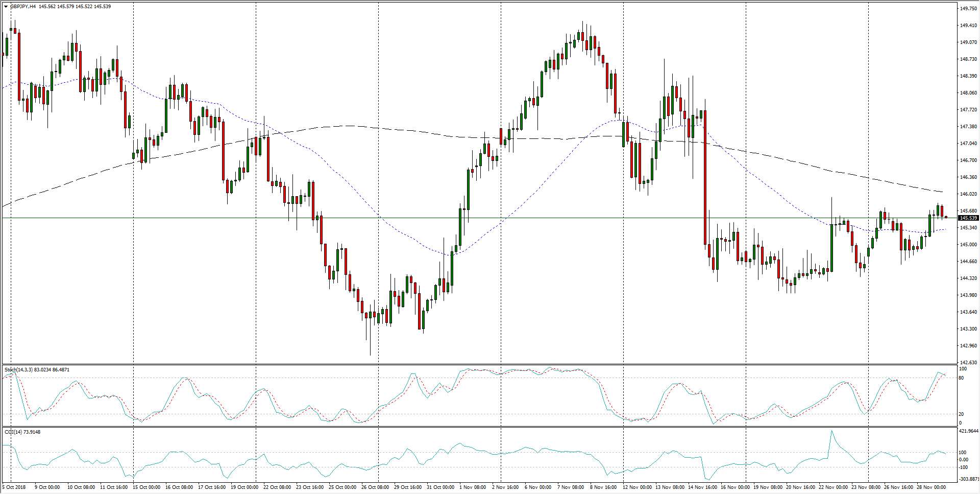
Task: Click the 146.020 price scale value
Action: tap(968, 194)
